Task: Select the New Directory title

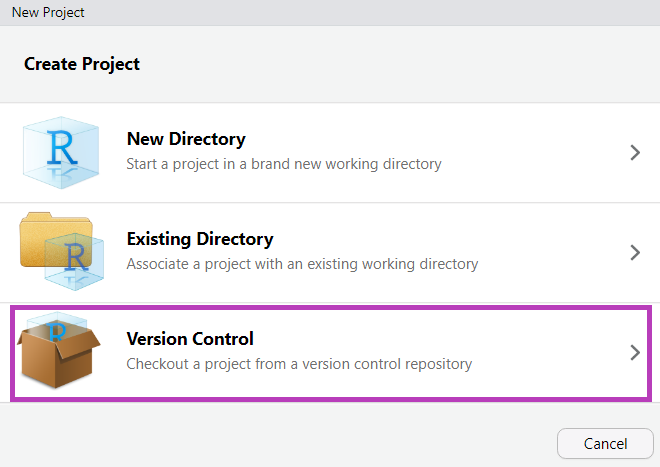Action: [x=186, y=139]
